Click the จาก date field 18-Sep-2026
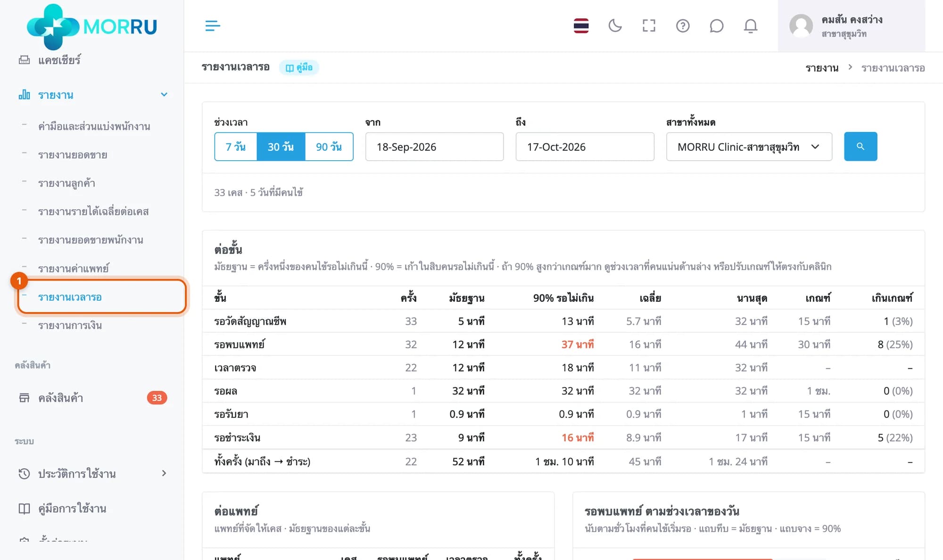Viewport: 943px width, 560px height. (434, 147)
